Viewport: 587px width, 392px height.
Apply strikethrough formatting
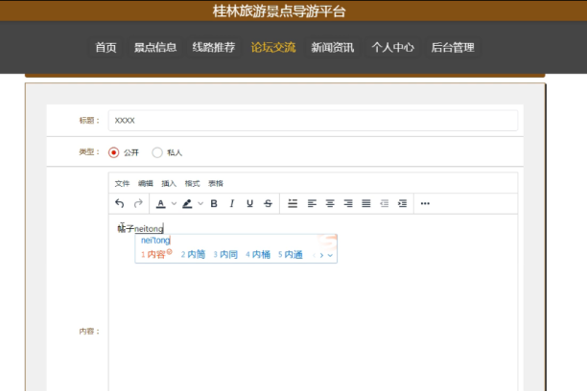pyautogui.click(x=268, y=203)
